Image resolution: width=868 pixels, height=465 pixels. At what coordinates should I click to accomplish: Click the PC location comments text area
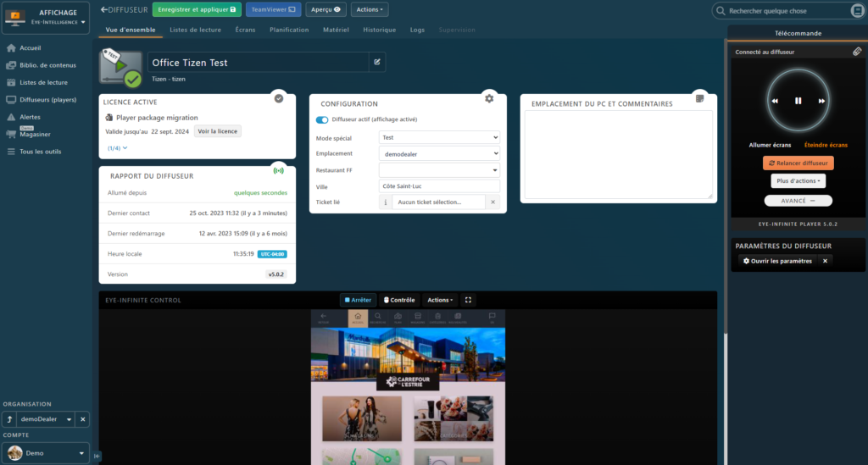(618, 155)
